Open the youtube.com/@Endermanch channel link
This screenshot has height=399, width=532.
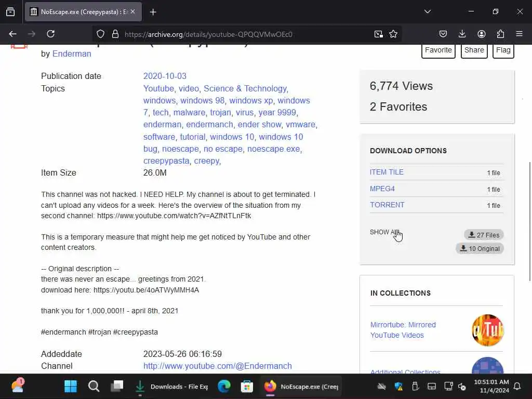218,366
